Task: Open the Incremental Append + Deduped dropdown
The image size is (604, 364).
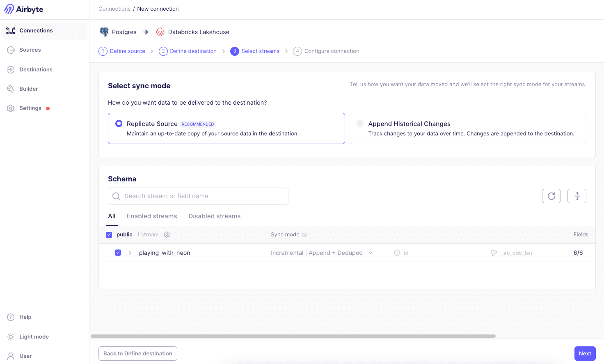Action: (x=371, y=253)
